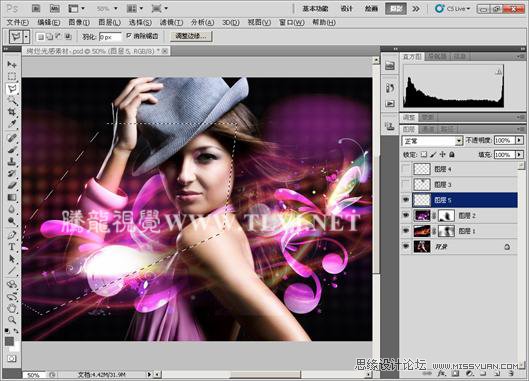Open the blend mode 正常 dropdown

point(459,141)
